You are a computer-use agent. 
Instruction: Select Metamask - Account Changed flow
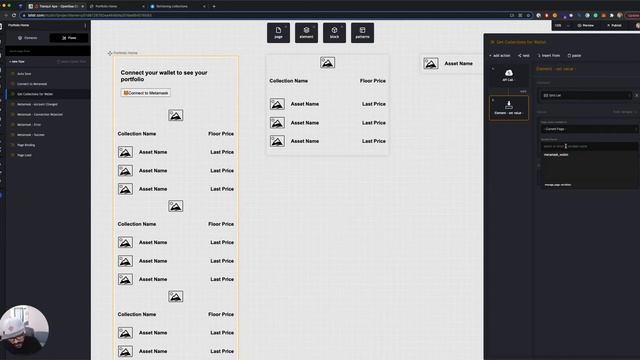tap(48, 104)
